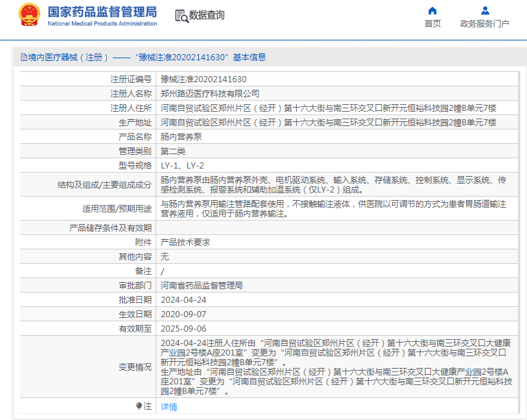527x420 pixels.
Task: Open the 政务服务门户 user icon
Action: [x=485, y=11]
